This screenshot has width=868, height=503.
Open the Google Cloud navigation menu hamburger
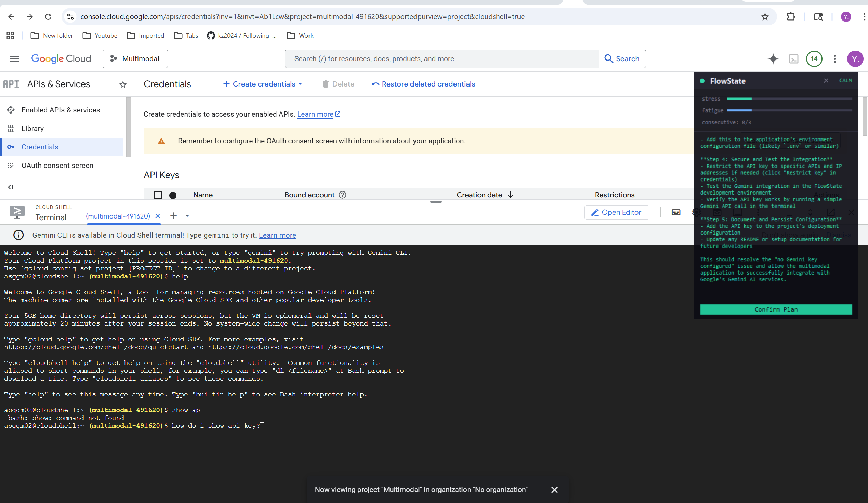pyautogui.click(x=14, y=58)
